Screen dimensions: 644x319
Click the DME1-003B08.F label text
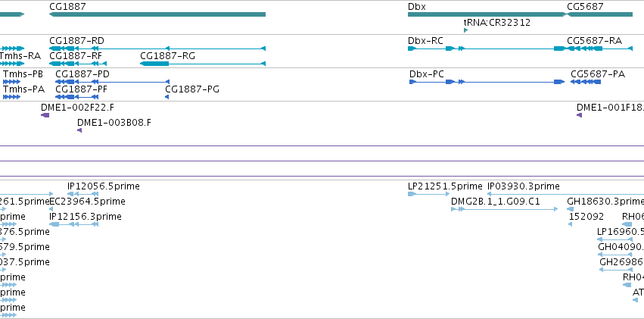[114, 123]
